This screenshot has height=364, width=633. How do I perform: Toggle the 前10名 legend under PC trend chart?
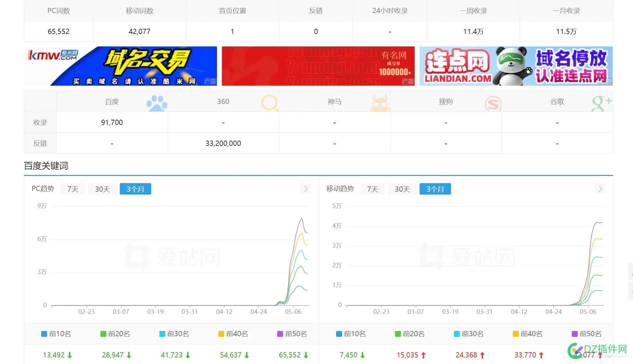(56, 334)
